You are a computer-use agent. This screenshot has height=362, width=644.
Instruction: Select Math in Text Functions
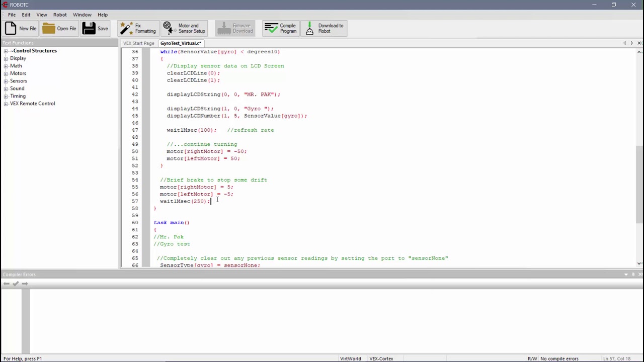click(x=16, y=66)
